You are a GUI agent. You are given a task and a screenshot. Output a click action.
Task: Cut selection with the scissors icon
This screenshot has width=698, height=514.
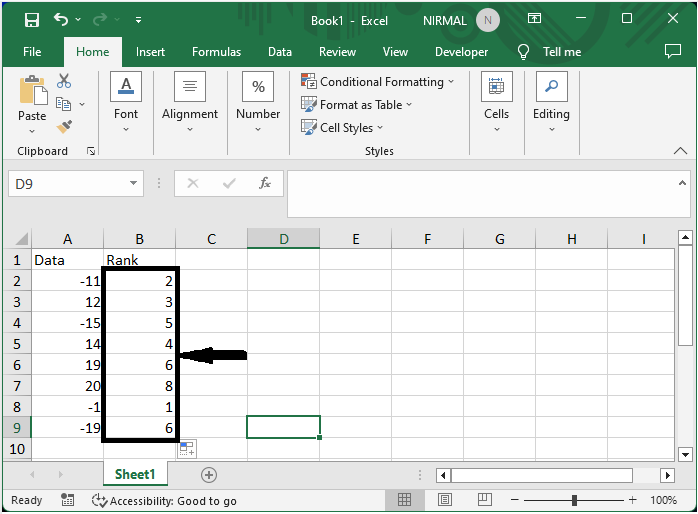pyautogui.click(x=64, y=81)
